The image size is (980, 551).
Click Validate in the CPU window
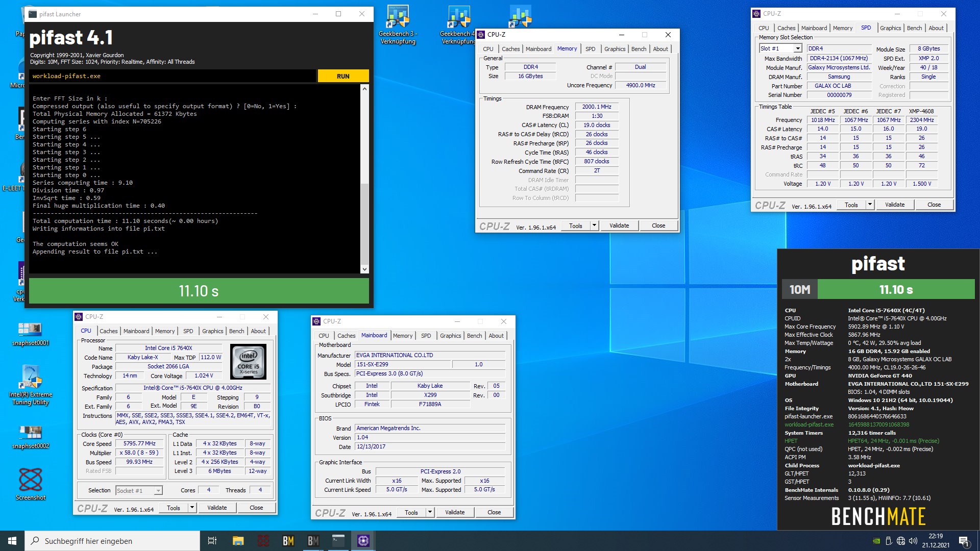(217, 508)
